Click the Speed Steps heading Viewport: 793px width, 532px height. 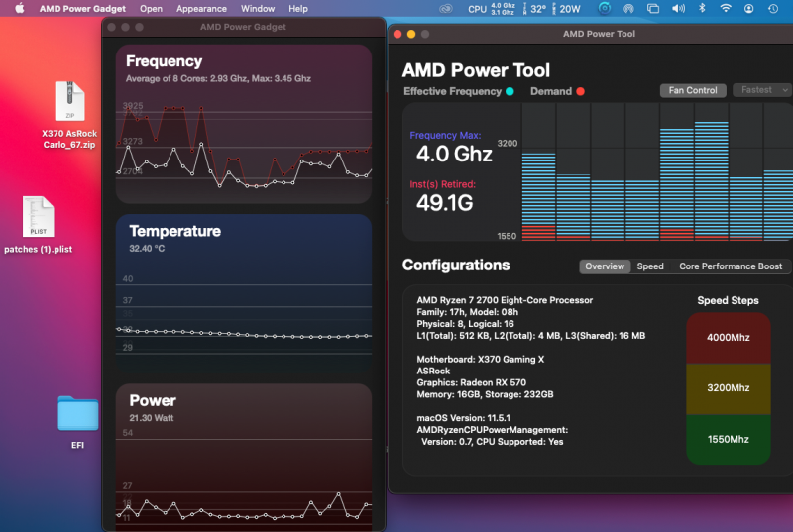tap(728, 300)
